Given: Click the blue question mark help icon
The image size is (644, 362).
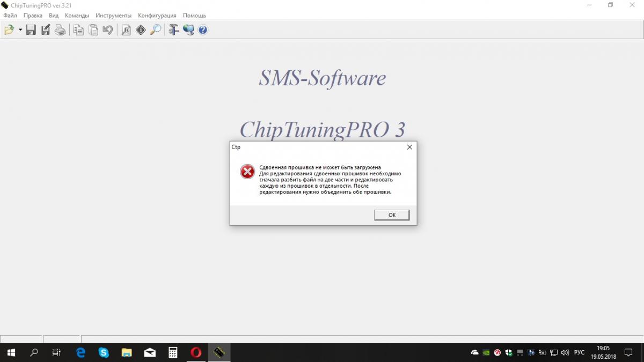Looking at the screenshot, I should [203, 30].
